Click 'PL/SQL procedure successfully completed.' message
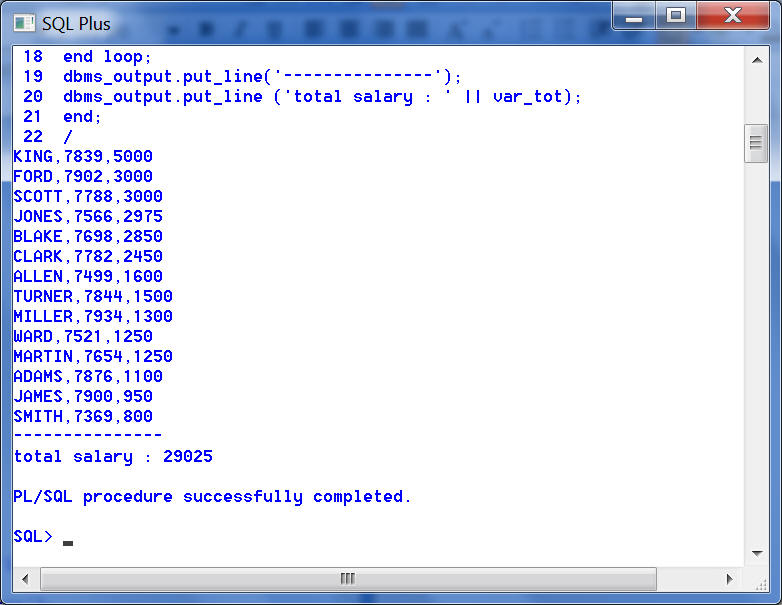The image size is (782, 605). click(x=212, y=497)
